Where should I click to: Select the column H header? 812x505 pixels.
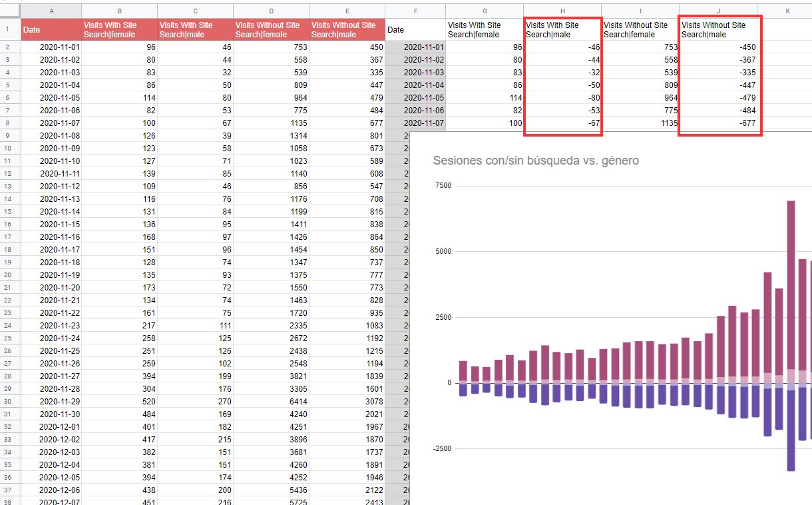tap(563, 11)
